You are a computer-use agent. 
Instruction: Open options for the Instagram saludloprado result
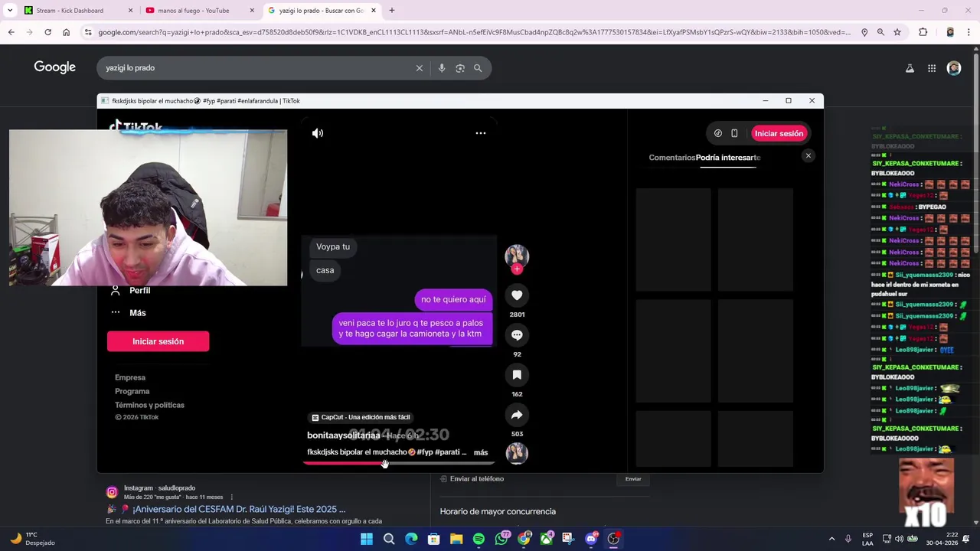(x=231, y=497)
